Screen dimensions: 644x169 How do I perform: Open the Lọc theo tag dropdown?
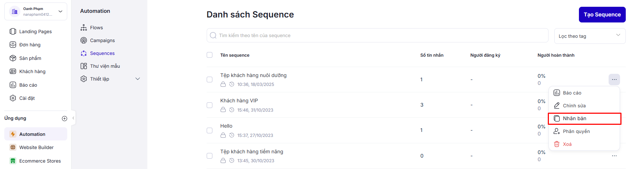[x=590, y=36]
